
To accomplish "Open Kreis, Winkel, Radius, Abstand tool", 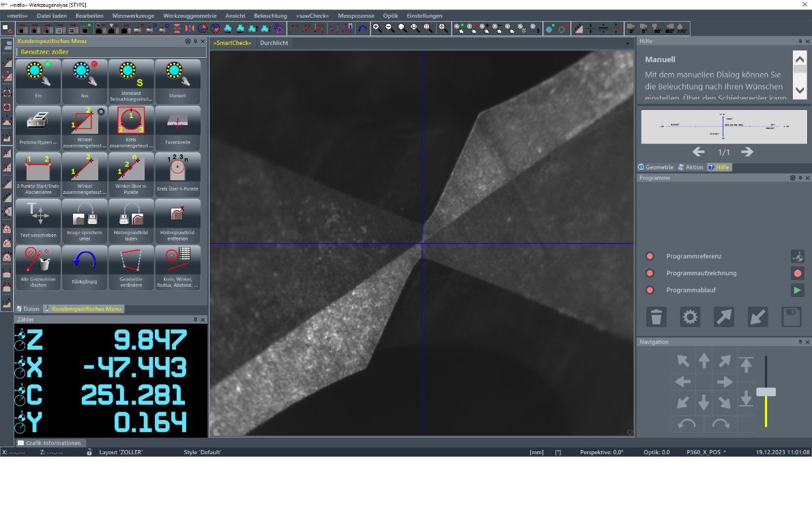I will (177, 268).
